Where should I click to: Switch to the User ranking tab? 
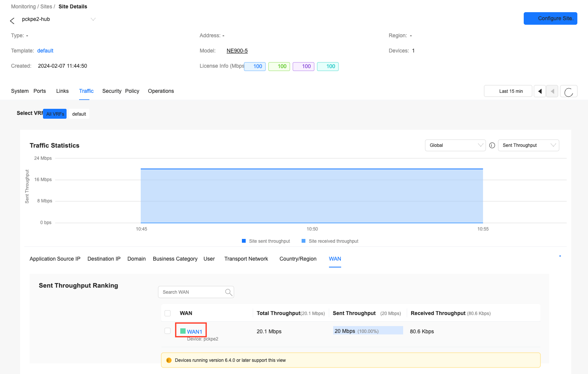coord(209,259)
